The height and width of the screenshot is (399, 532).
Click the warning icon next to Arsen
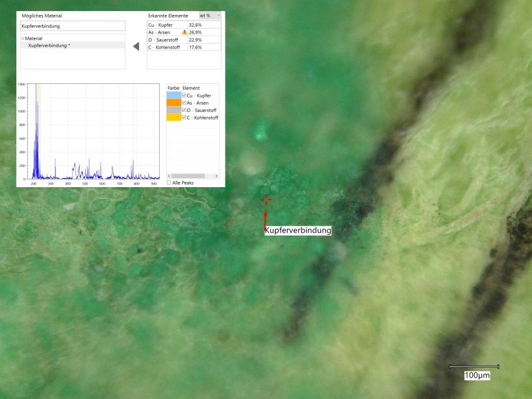[184, 32]
